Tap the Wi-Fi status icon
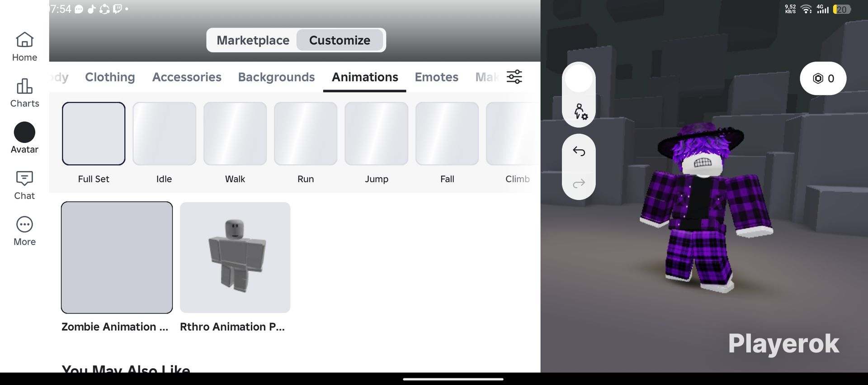 tap(806, 9)
